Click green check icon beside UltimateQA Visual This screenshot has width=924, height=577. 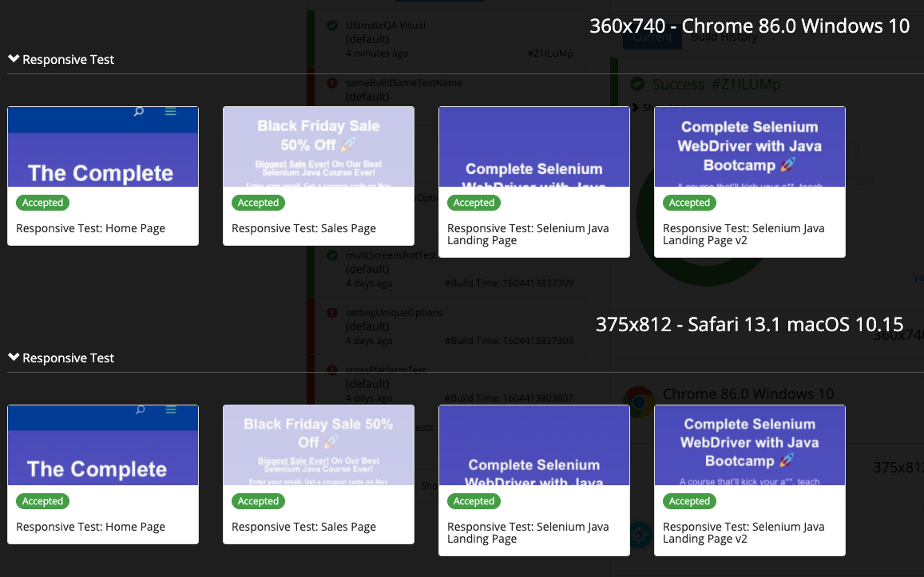(x=332, y=26)
